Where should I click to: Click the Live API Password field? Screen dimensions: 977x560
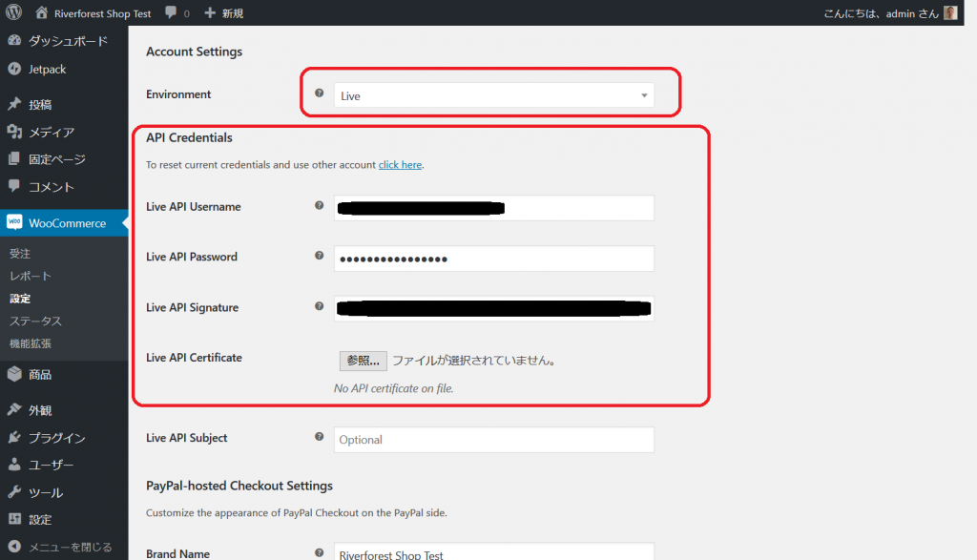pyautogui.click(x=493, y=259)
